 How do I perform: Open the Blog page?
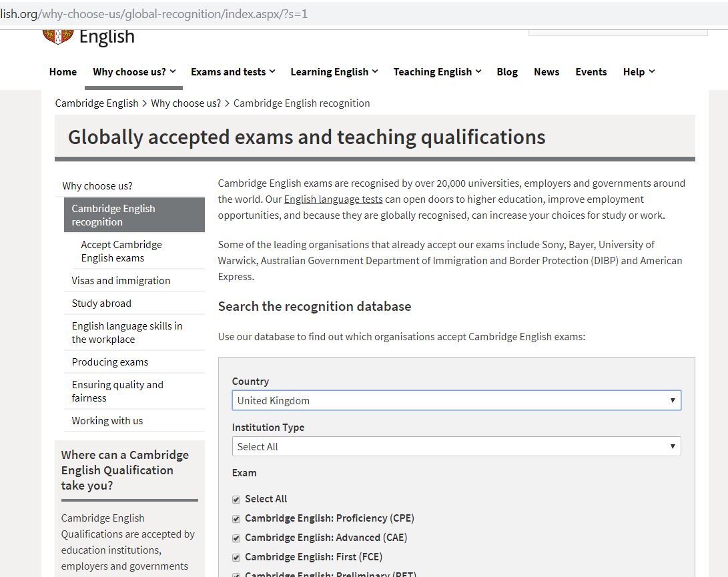[507, 71]
